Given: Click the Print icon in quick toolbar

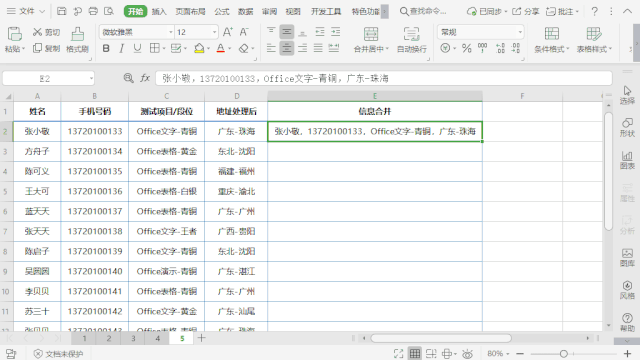Looking at the screenshot, I should pyautogui.click(x=93, y=11).
